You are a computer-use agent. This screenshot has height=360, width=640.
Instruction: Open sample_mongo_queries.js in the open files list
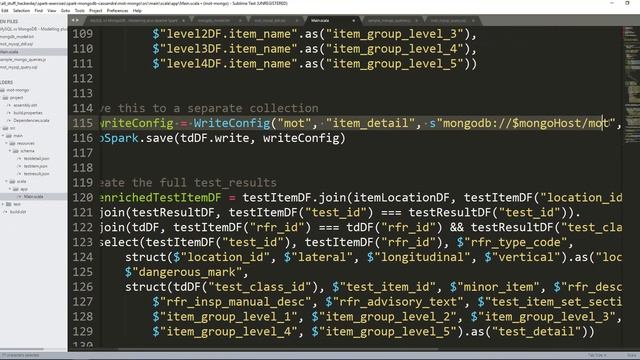click(x=22, y=60)
